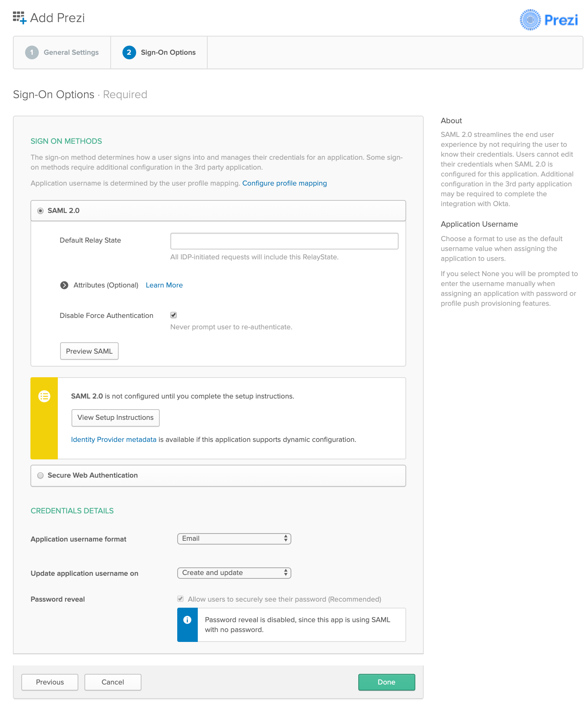Screen dimensions: 588x702
Task: Select the SAML 2.0 radio button
Action: 40,211
